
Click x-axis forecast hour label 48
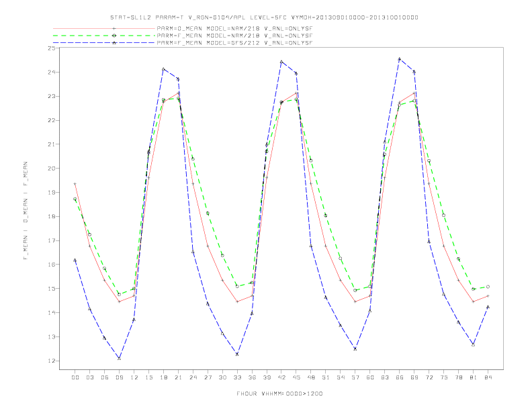tap(311, 377)
